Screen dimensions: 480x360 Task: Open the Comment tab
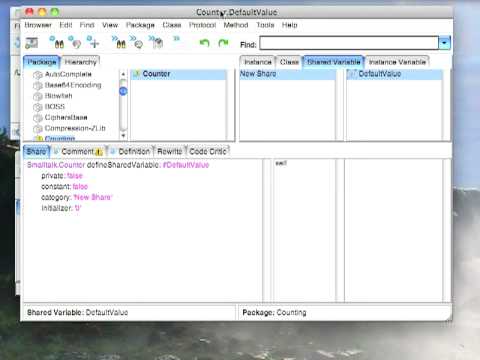(78, 152)
